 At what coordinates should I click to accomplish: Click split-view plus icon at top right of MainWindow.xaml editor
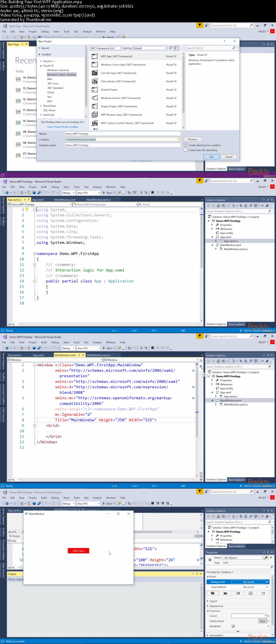[197, 364]
